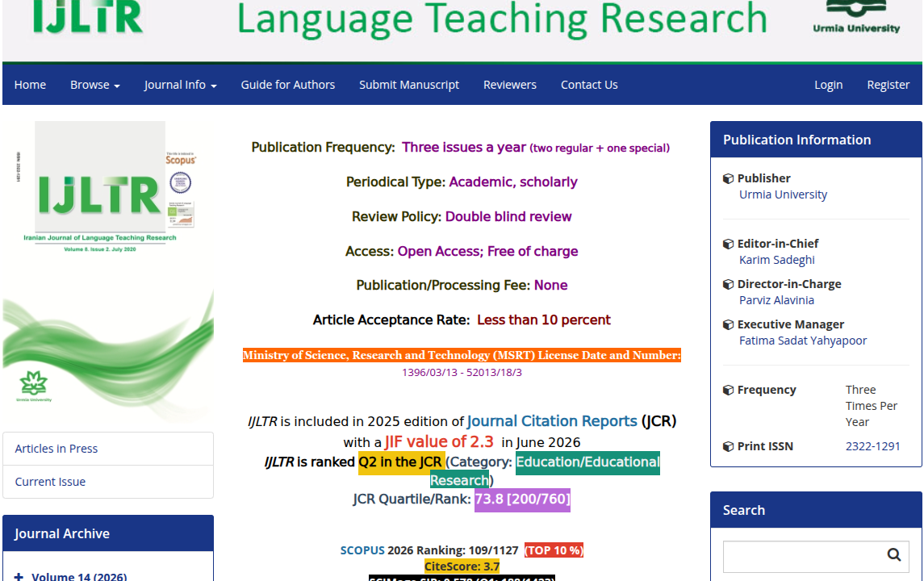Viewport: 924px width, 581px height.
Task: Click the search magnifier icon
Action: [x=894, y=555]
